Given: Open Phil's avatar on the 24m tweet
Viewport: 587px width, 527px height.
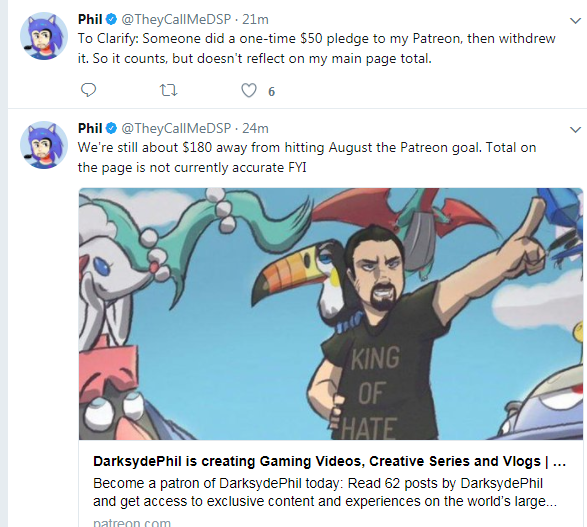Looking at the screenshot, I should click(44, 145).
